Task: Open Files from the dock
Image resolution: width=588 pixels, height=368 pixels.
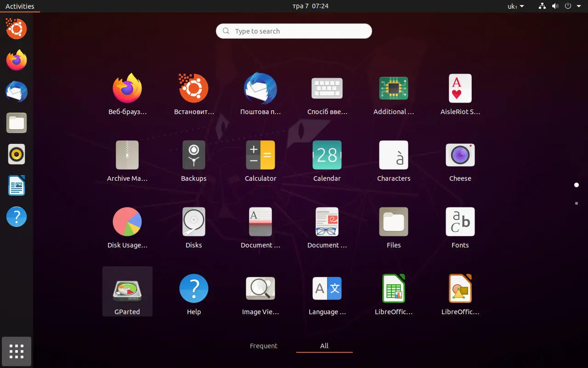Action: [x=17, y=123]
